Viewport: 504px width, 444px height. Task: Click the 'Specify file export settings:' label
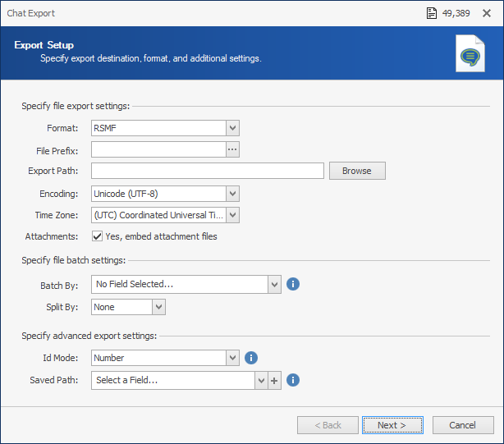[x=76, y=106]
